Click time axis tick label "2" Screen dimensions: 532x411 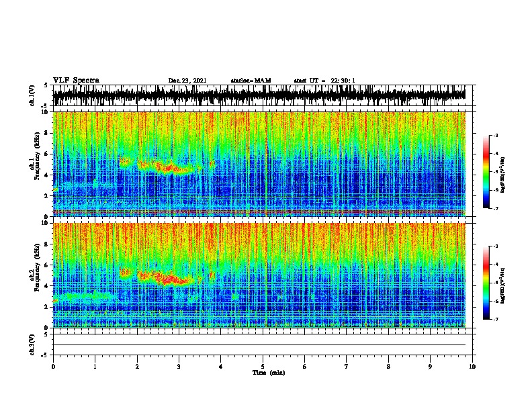tap(137, 367)
